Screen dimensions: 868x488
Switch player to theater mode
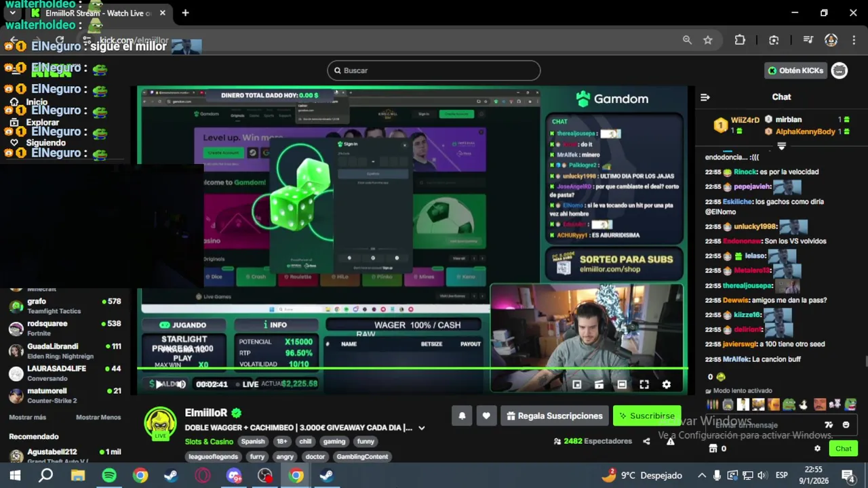click(622, 384)
